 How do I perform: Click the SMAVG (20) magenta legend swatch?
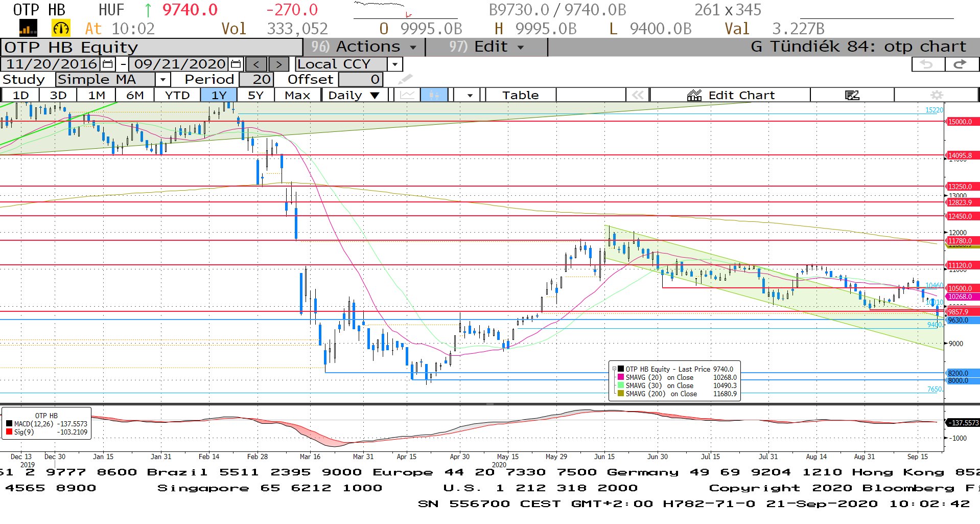point(621,377)
